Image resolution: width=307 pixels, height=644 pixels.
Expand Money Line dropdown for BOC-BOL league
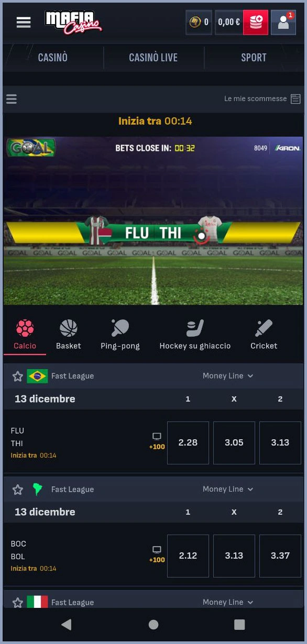[228, 489]
